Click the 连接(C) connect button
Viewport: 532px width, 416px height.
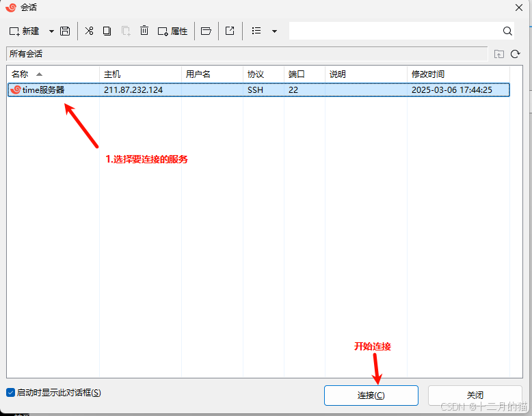[371, 396]
